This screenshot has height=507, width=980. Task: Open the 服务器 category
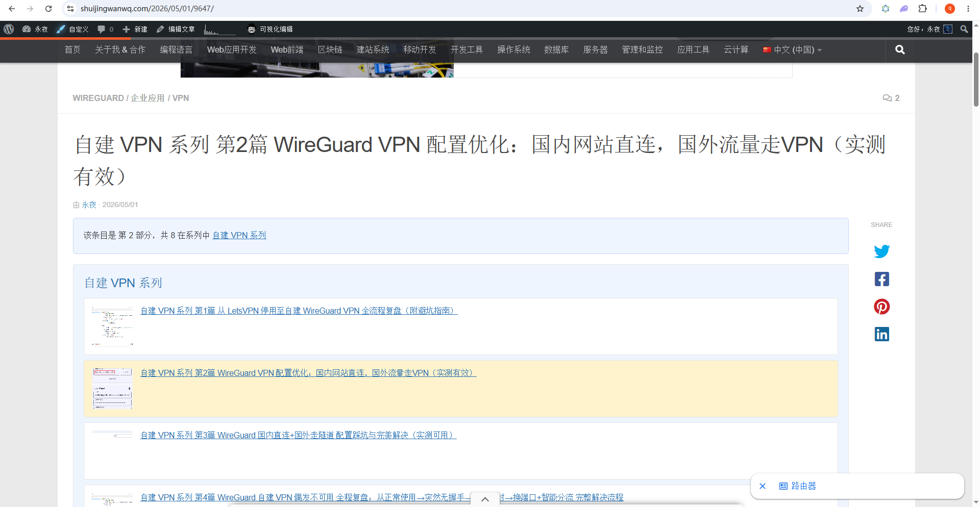pos(595,49)
